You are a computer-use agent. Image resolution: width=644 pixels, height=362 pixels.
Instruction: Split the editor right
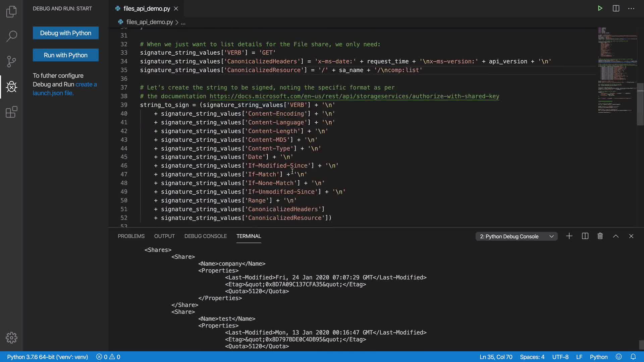pyautogui.click(x=616, y=8)
